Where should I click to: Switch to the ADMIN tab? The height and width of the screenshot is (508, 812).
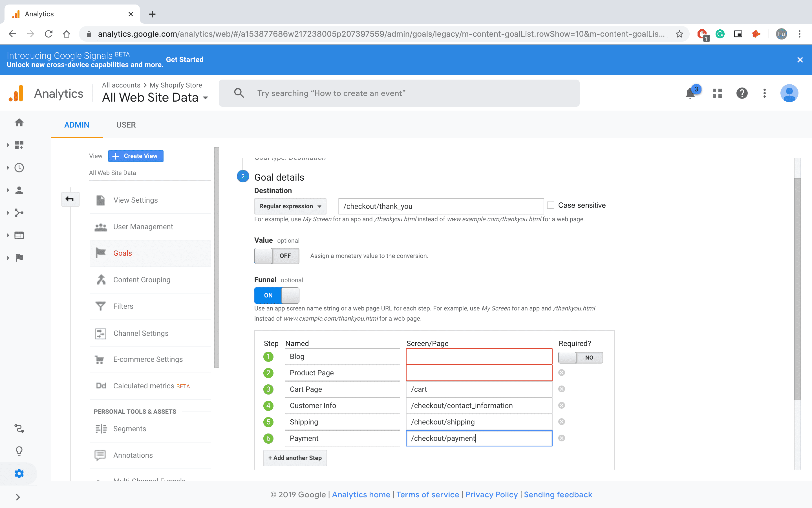coord(77,125)
